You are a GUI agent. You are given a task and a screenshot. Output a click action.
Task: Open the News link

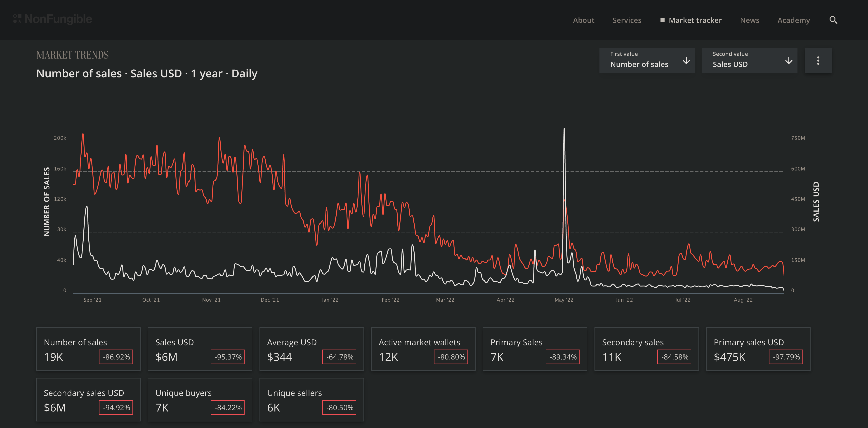point(749,20)
